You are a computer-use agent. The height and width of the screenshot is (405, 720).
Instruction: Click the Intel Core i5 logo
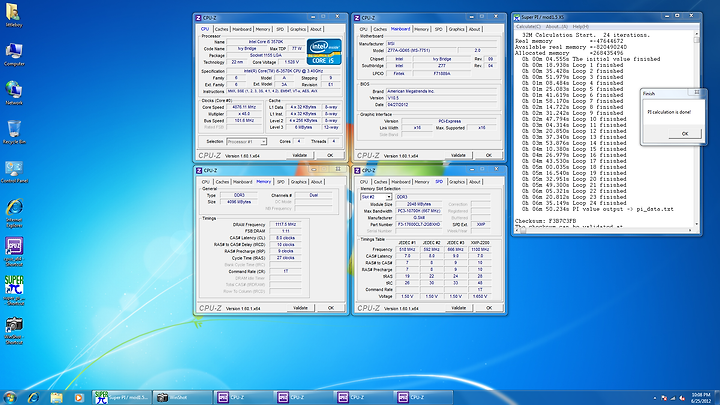(324, 52)
